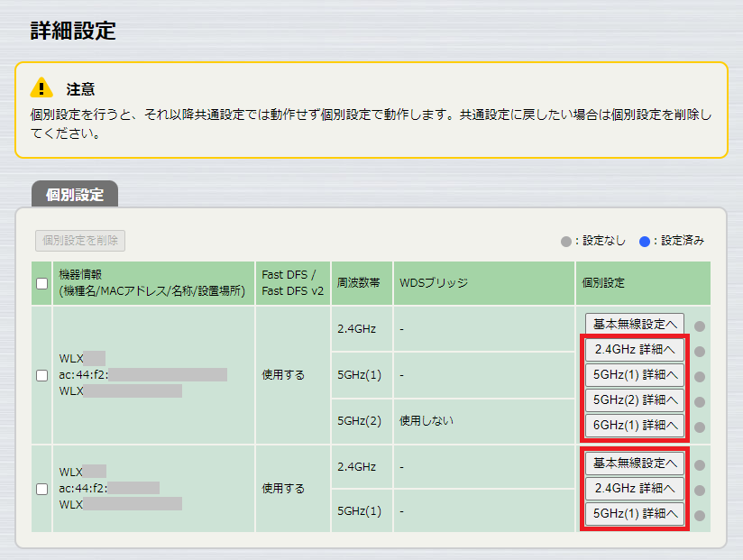Viewport: 743px width, 560px height.
Task: Check the first WLX device row checkbox
Action: [41, 375]
